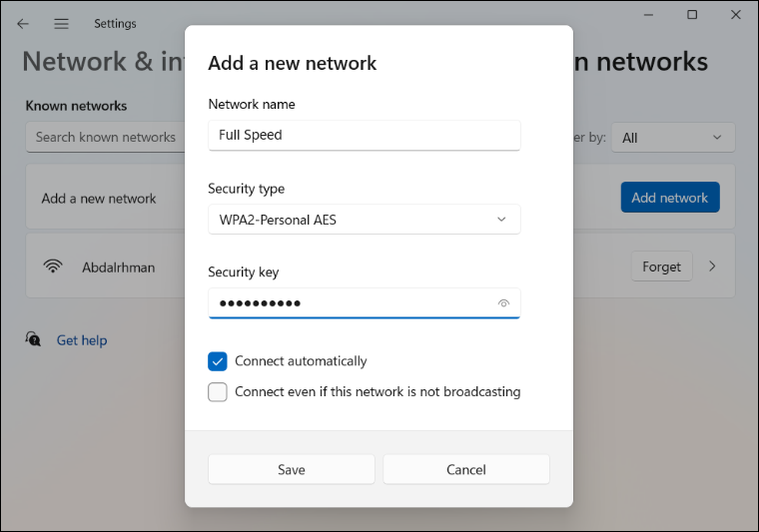Click the Get help chat icon
Viewport: 759px width, 532px height.
33,339
